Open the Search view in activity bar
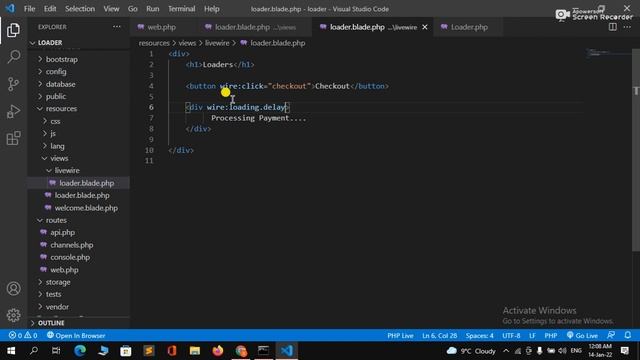Viewport: 640px width, 360px height. 13,57
